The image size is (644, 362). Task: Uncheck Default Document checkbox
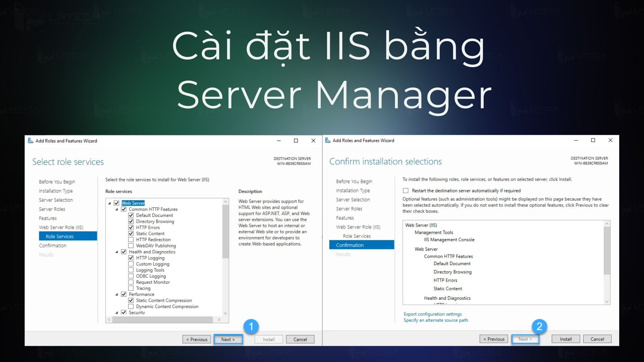click(131, 215)
